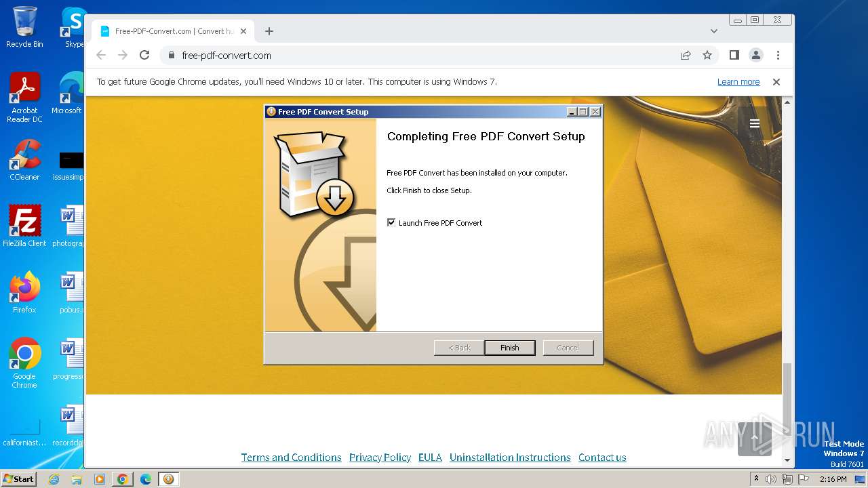Go forward in Chrome browser

[123, 55]
